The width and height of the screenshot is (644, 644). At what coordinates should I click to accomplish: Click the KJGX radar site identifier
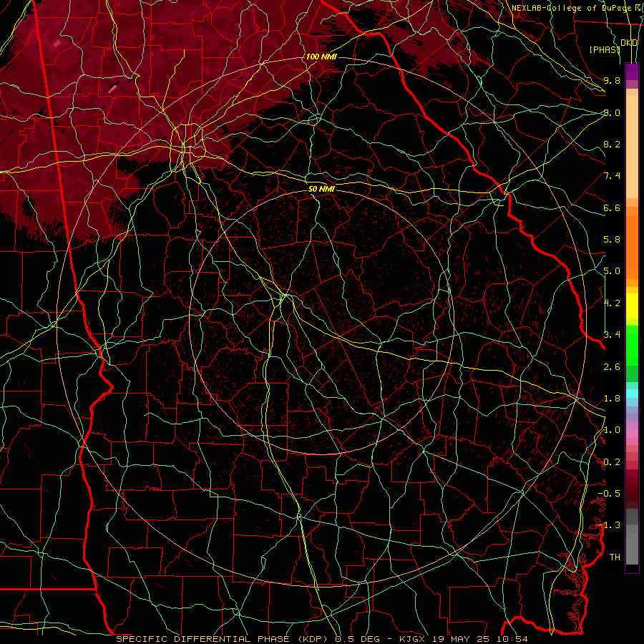412,639
